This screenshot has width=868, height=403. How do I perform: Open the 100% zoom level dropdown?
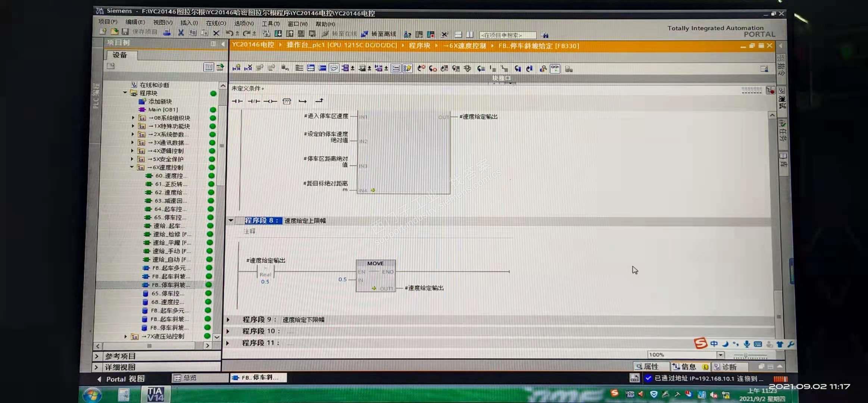tap(721, 354)
